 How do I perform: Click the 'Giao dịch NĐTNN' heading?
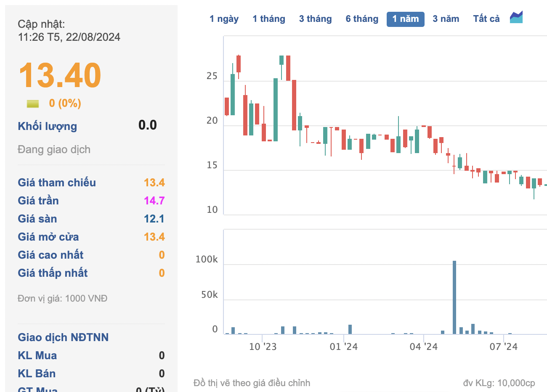pos(63,337)
